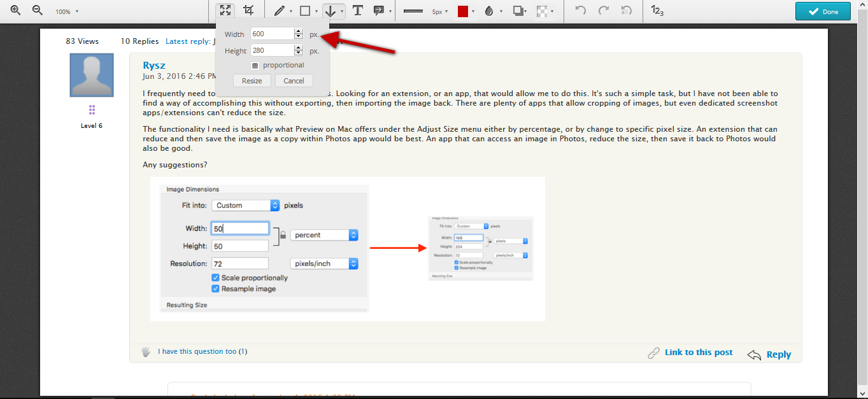Image resolution: width=868 pixels, height=399 pixels.
Task: Open the red color swatch picker
Action: point(463,11)
